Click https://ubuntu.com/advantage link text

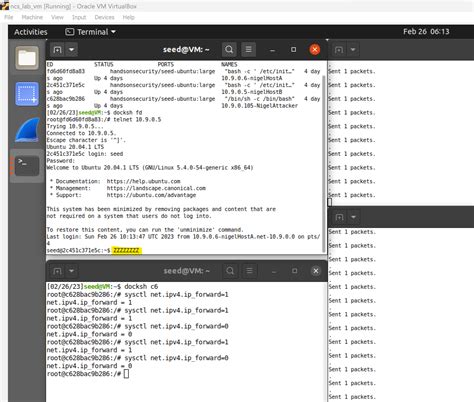(x=151, y=195)
